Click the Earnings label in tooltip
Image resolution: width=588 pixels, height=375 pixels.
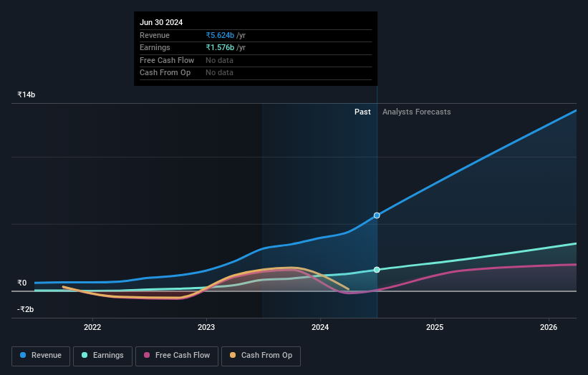(x=155, y=47)
